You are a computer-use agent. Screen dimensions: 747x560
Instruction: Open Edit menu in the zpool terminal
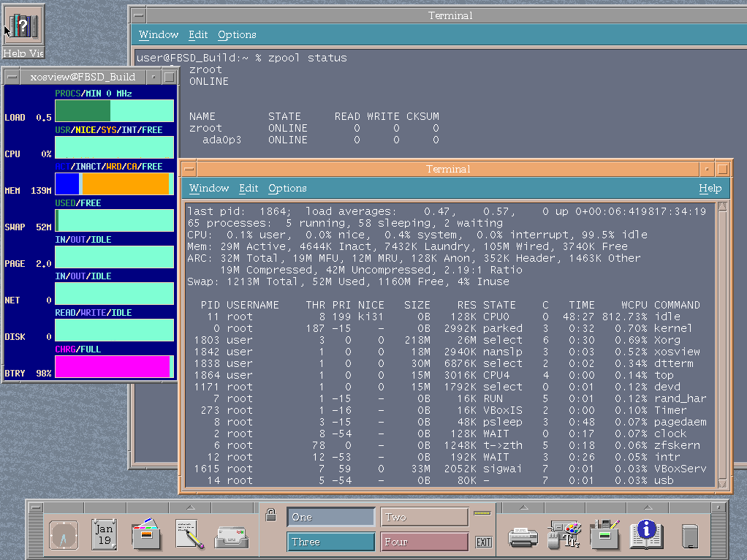pos(198,34)
